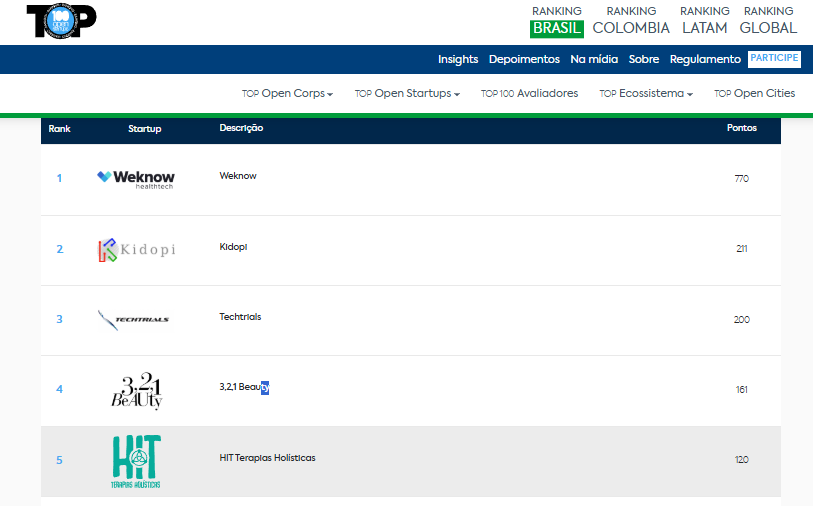The height and width of the screenshot is (506, 813).
Task: Expand the TOP Open Startups dropdown
Action: 407,93
